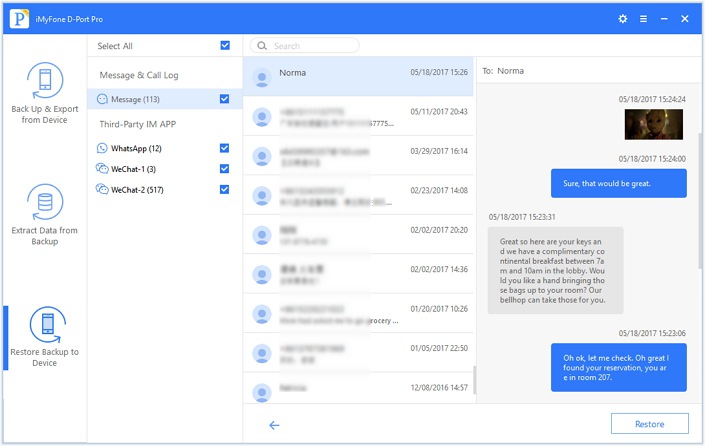The width and height of the screenshot is (705, 446).
Task: Click the Restore button
Action: tap(650, 424)
